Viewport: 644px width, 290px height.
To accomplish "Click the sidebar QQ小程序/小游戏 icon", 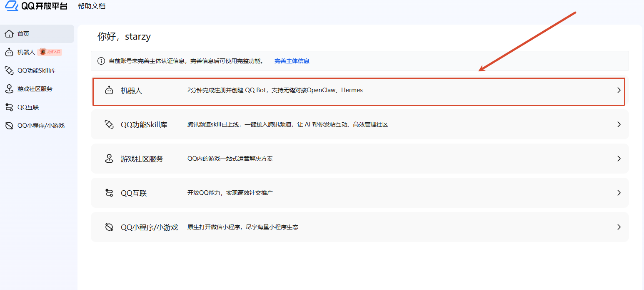I will click(9, 126).
